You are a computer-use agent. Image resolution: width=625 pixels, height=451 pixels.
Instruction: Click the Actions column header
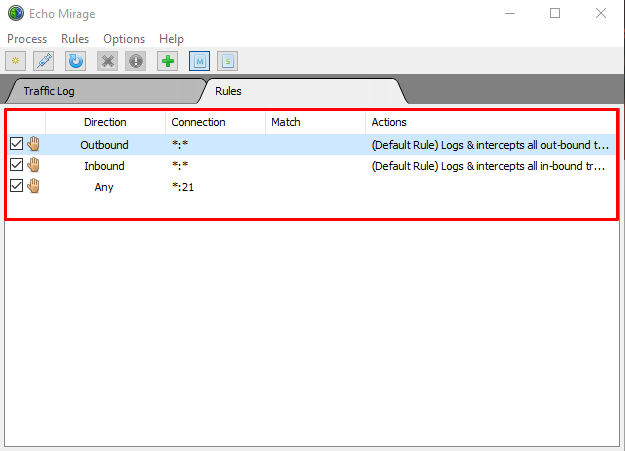pos(491,122)
